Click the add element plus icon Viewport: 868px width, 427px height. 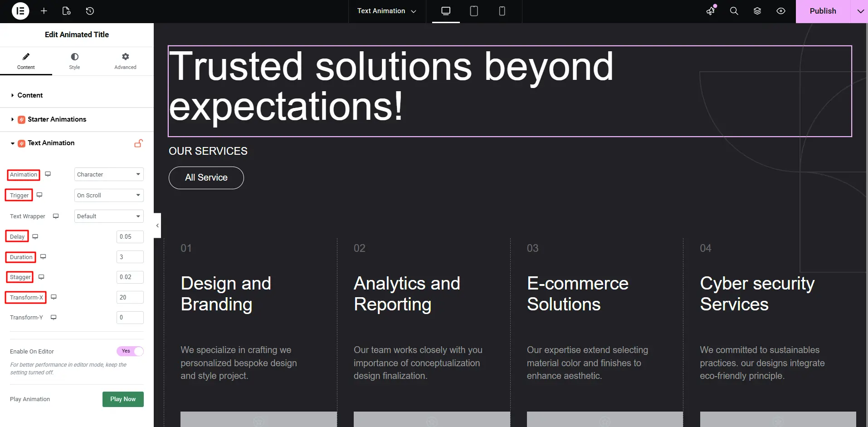tap(44, 11)
